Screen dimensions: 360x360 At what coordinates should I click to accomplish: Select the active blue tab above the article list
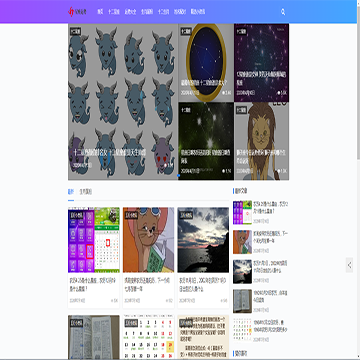point(71,192)
